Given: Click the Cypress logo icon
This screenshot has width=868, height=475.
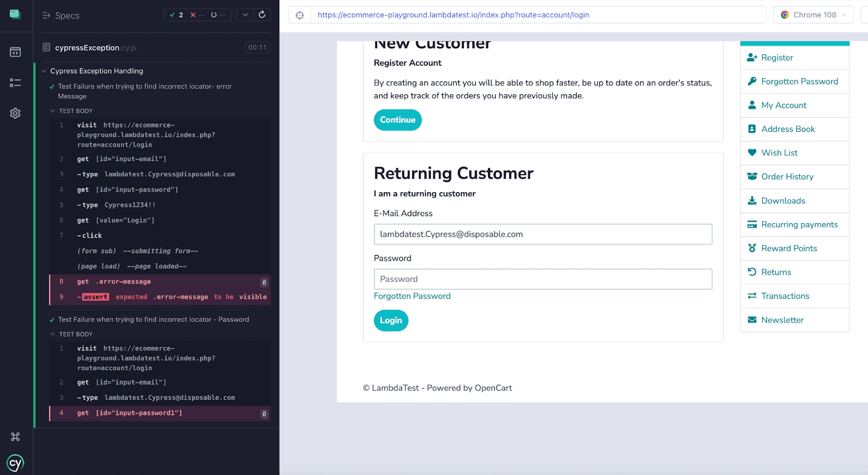Looking at the screenshot, I should (15, 463).
